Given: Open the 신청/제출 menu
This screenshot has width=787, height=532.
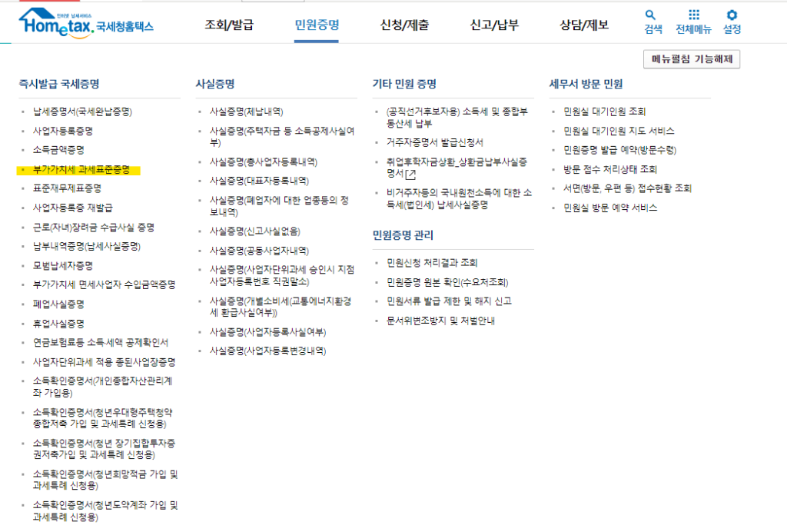Looking at the screenshot, I should click(x=404, y=25).
